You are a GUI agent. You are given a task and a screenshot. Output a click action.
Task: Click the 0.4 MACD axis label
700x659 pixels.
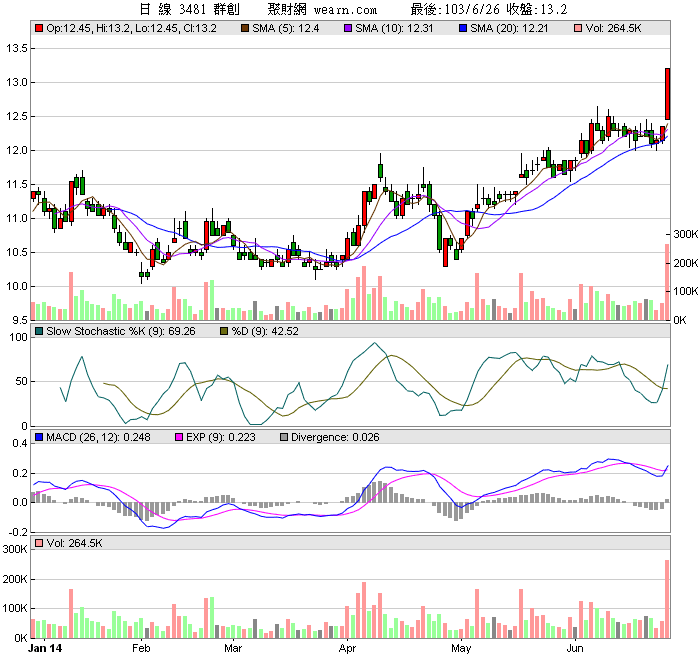click(x=20, y=443)
